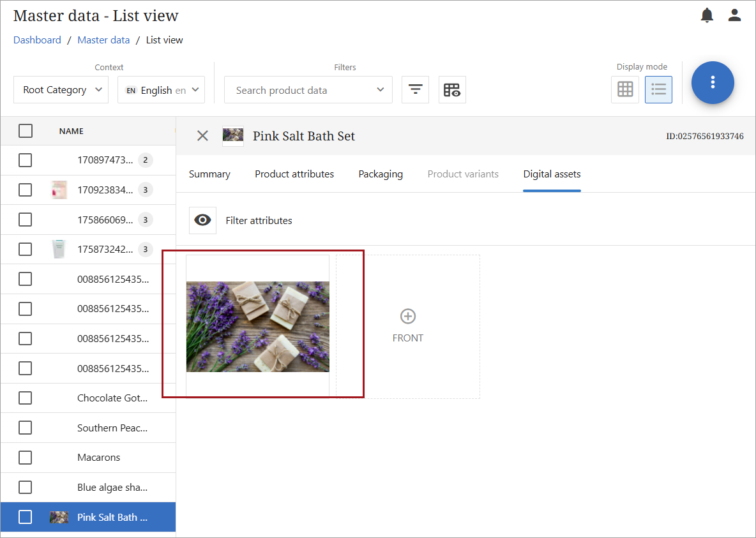Select the Pink Salt Bath row checkbox

click(26, 517)
